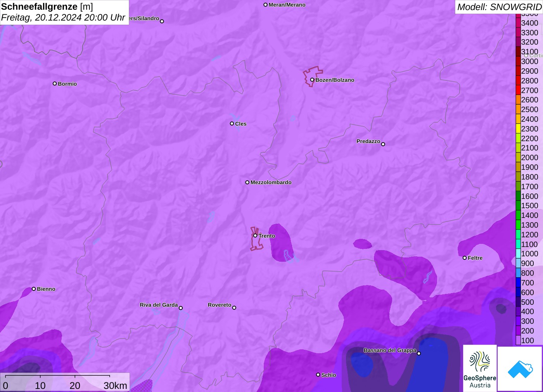Select legend value '3200'
The height and width of the screenshot is (392, 543).
tap(529, 42)
